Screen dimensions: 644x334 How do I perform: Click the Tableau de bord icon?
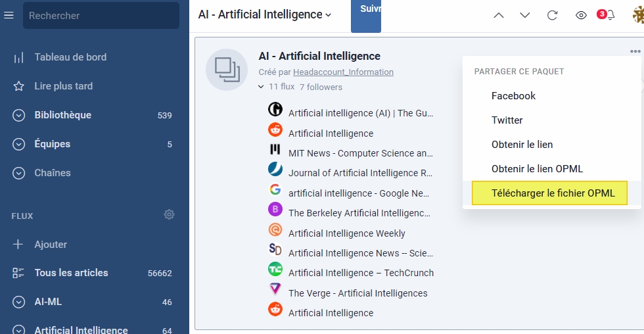(x=19, y=57)
